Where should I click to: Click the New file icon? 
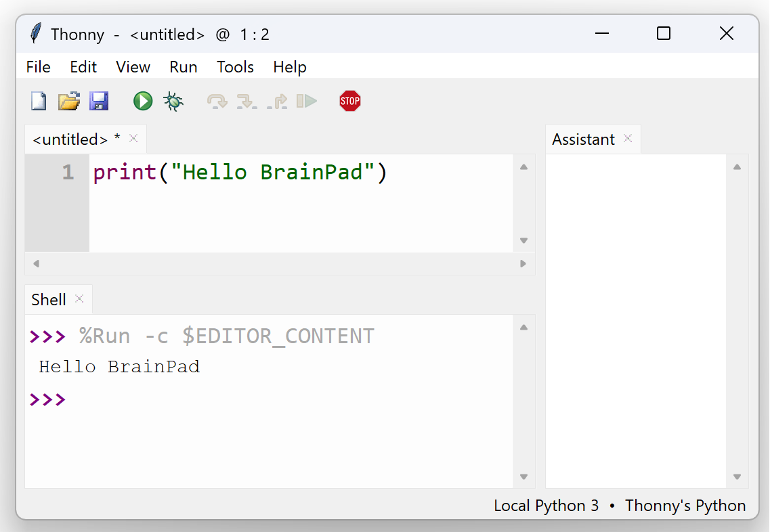[39, 102]
